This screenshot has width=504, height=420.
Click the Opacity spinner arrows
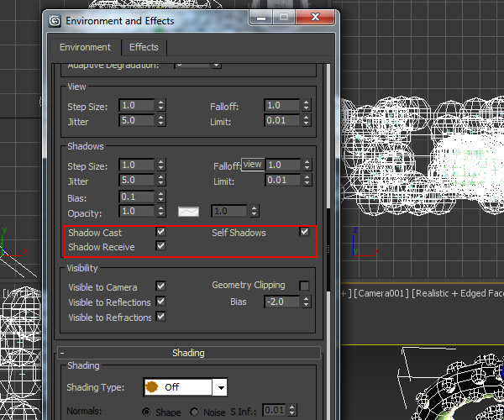161,211
